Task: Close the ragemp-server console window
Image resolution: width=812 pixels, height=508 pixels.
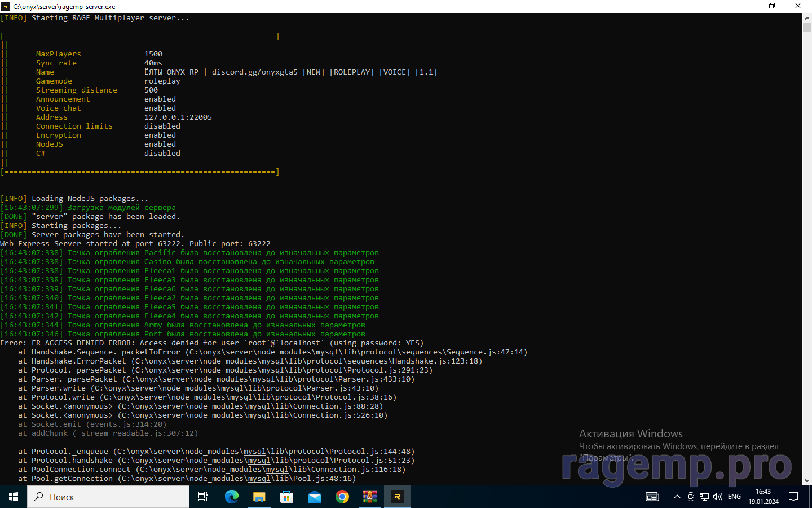Action: coord(798,6)
